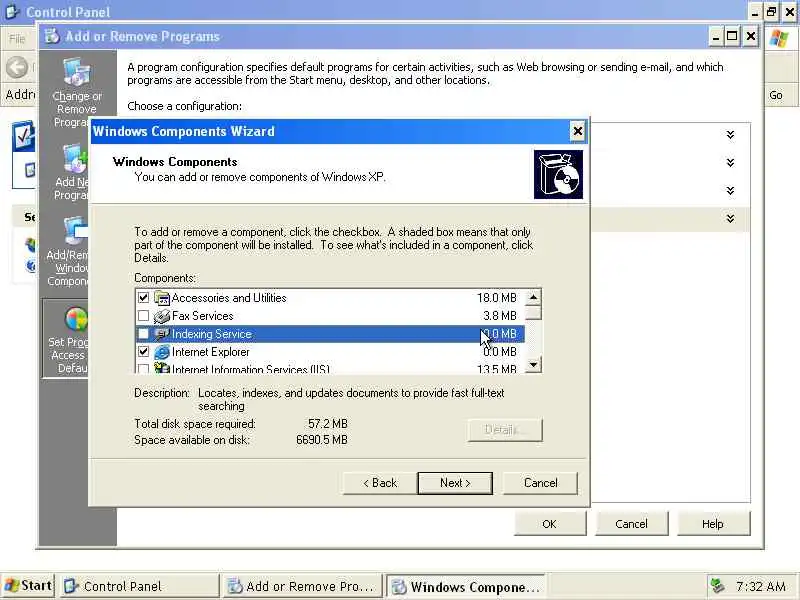The height and width of the screenshot is (600, 800).
Task: Click the IIS component icon
Action: (x=162, y=368)
